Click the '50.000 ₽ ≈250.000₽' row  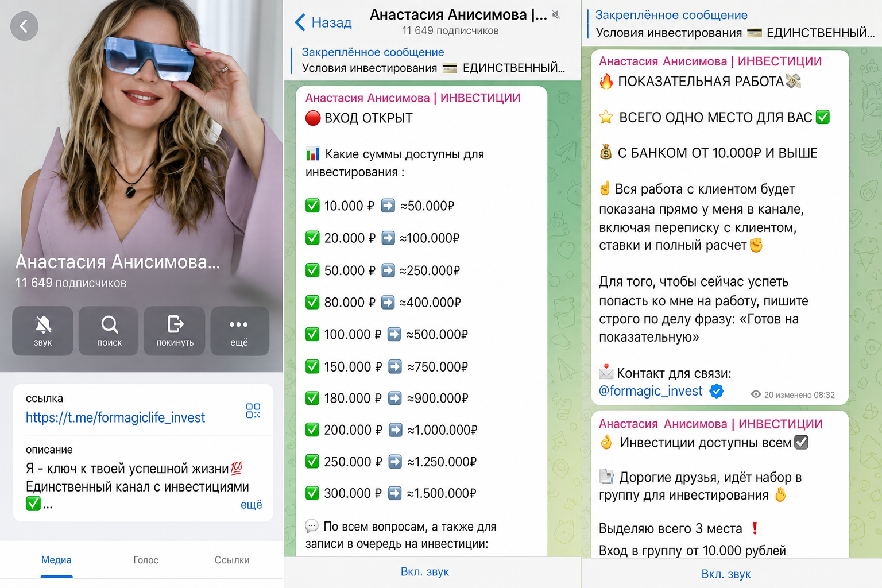pyautogui.click(x=382, y=270)
